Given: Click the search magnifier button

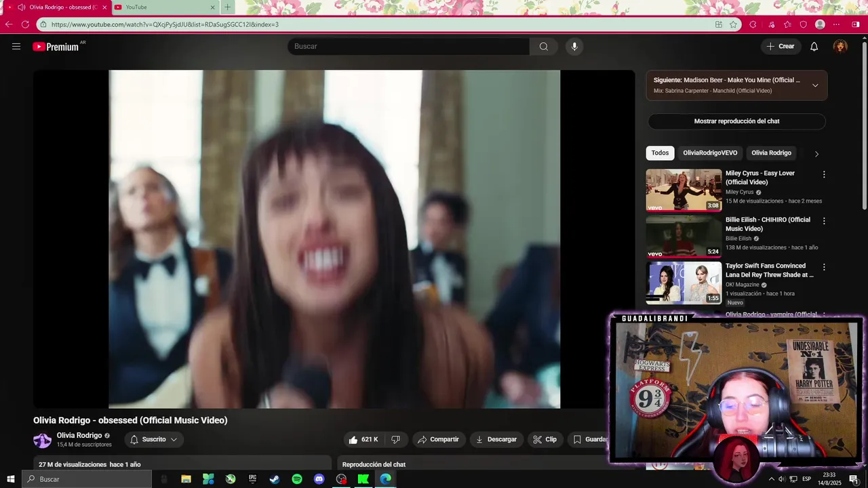Looking at the screenshot, I should coord(544,46).
